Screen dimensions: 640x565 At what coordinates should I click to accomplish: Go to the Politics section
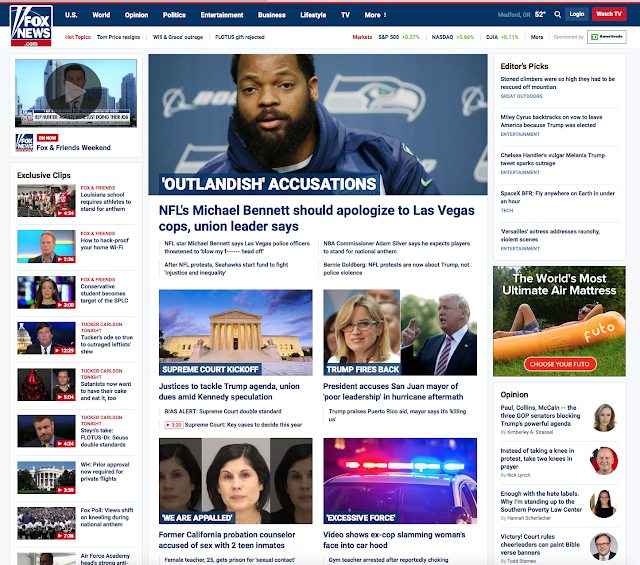[174, 15]
